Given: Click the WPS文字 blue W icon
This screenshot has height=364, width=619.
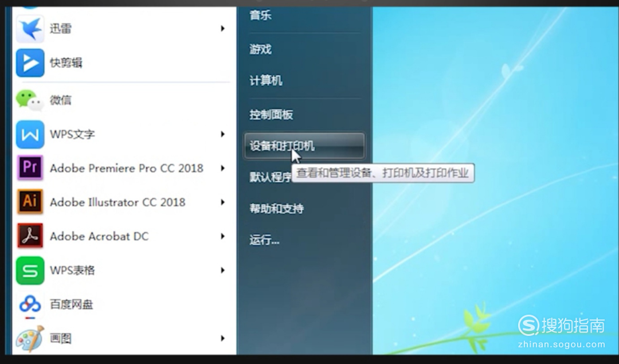Looking at the screenshot, I should 30,135.
